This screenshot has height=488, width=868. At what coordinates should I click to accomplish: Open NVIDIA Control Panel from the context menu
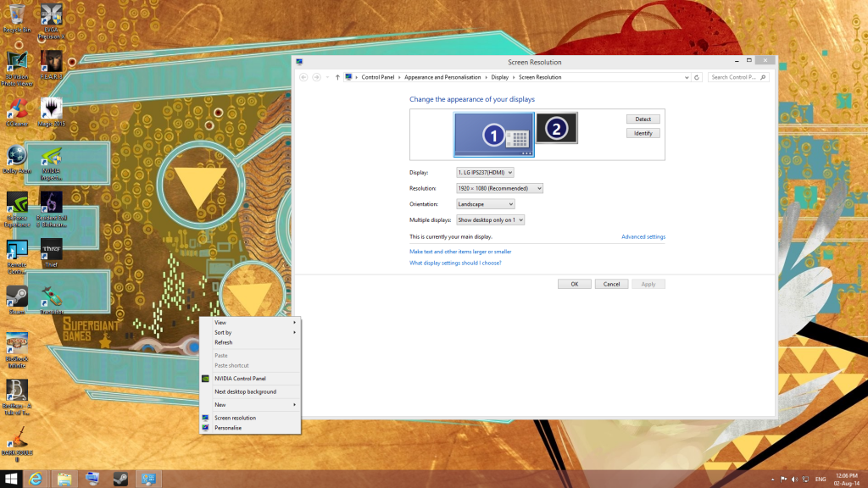click(250, 379)
